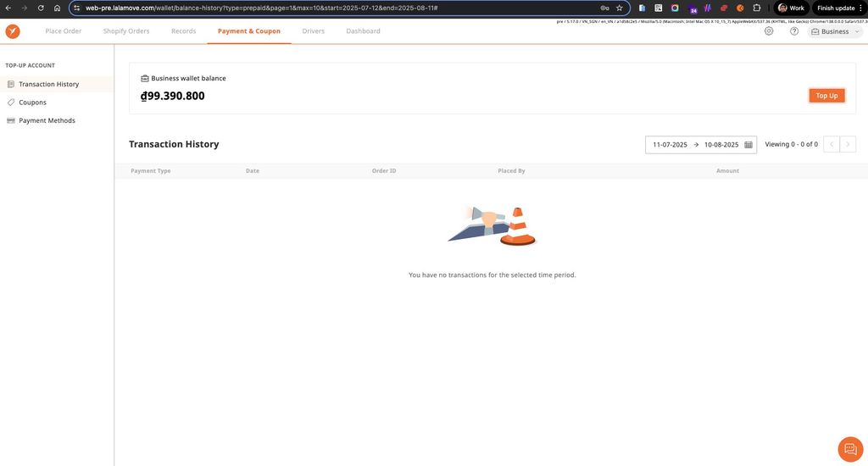Select the Drivers tab
This screenshot has height=466, width=868.
point(313,31)
